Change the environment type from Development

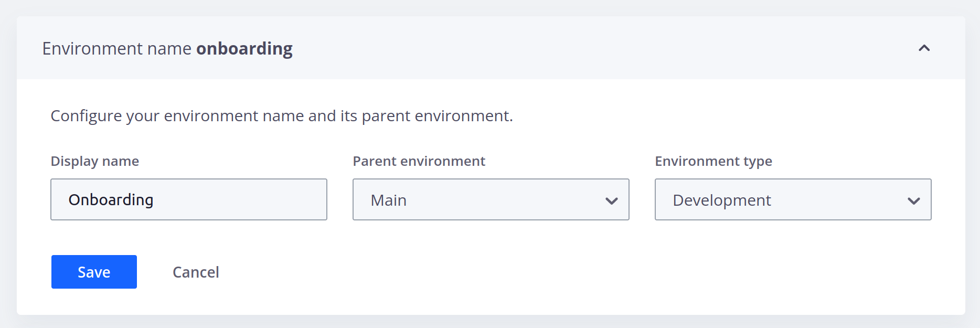coord(793,200)
